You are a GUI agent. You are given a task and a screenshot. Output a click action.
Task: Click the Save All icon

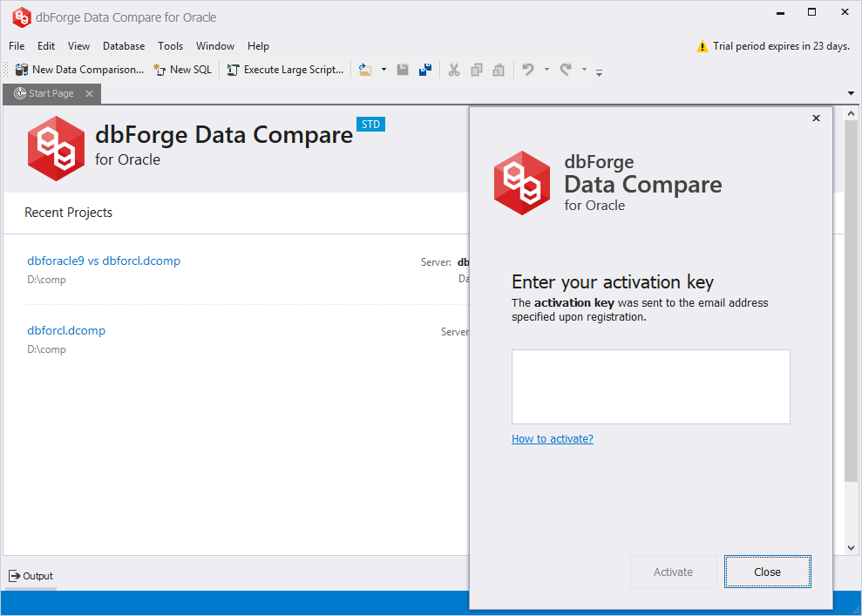(x=425, y=70)
